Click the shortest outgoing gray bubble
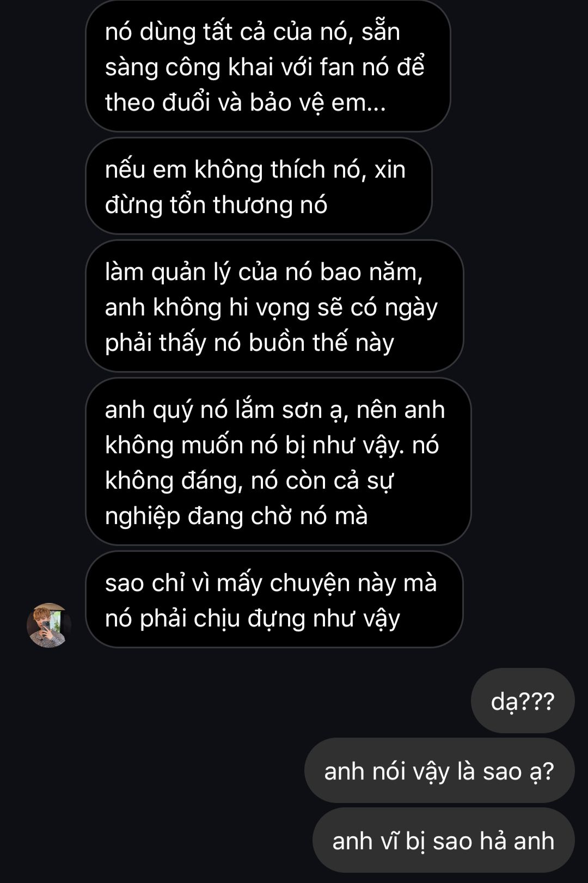Screen dimensions: 588x883 click(523, 701)
